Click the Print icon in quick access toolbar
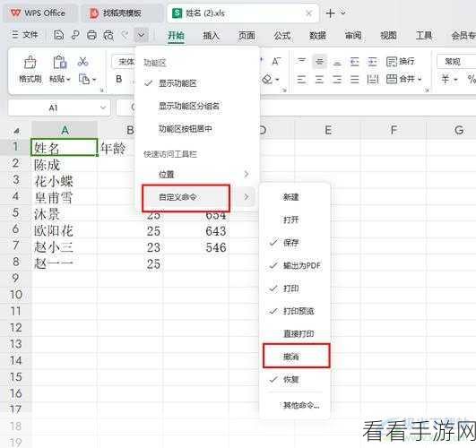 91,36
